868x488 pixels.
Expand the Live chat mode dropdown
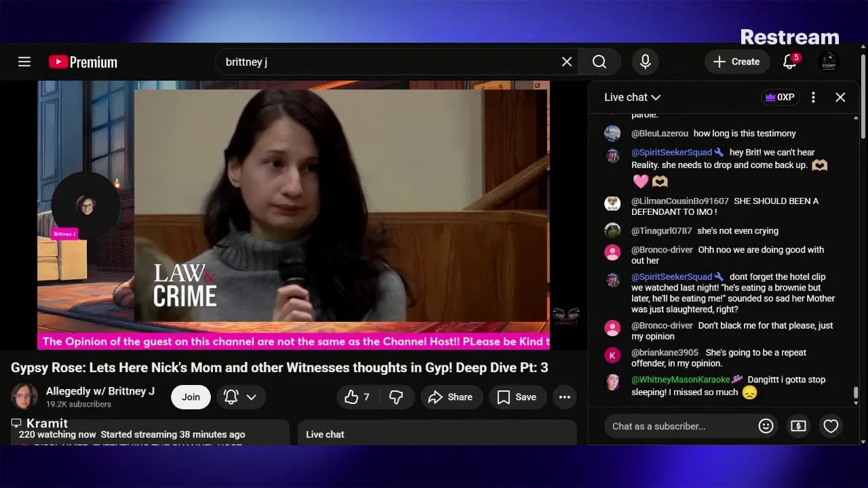pyautogui.click(x=632, y=97)
